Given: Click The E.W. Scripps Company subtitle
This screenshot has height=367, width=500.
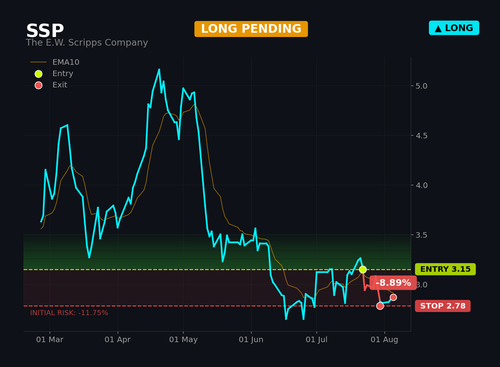Looking at the screenshot, I should click(87, 43).
